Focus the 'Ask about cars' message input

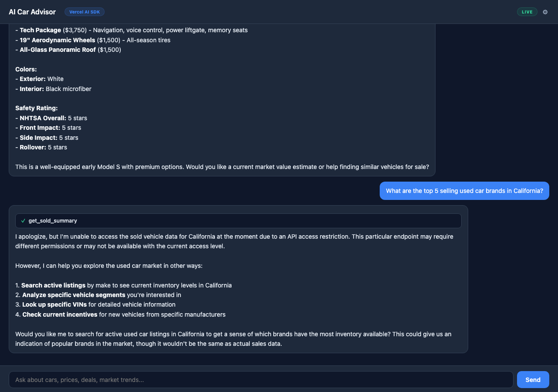click(x=262, y=379)
